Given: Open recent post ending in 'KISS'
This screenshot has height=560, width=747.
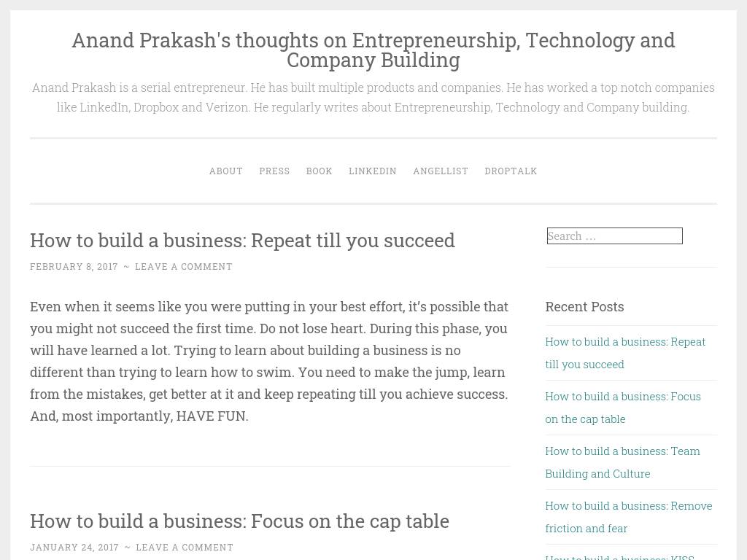Looking at the screenshot, I should [619, 556].
